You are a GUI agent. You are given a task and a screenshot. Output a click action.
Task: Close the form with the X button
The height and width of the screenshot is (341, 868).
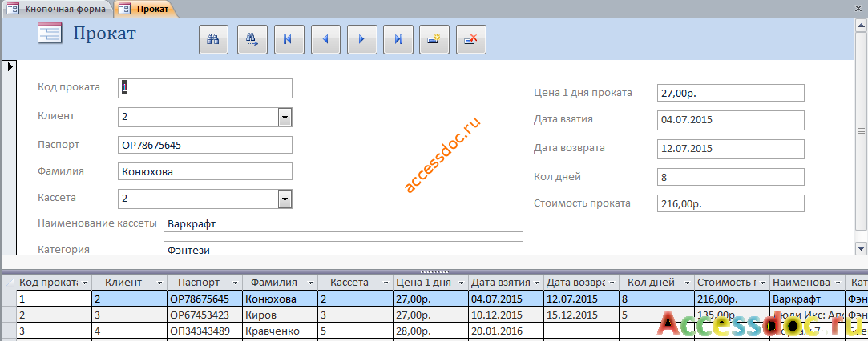[860, 9]
